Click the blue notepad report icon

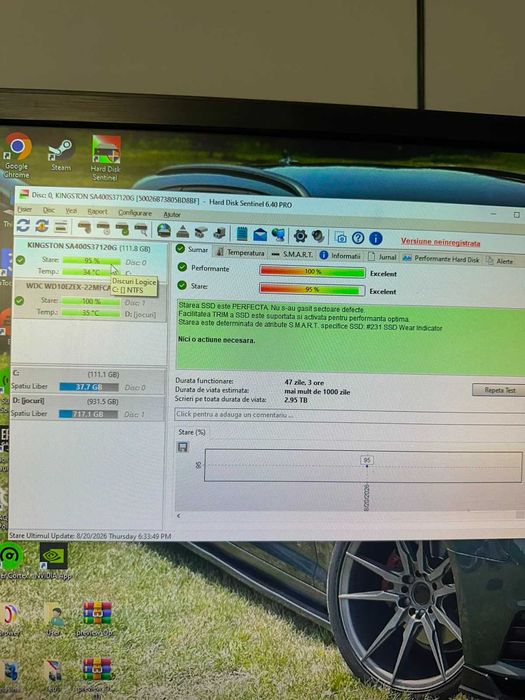point(242,233)
